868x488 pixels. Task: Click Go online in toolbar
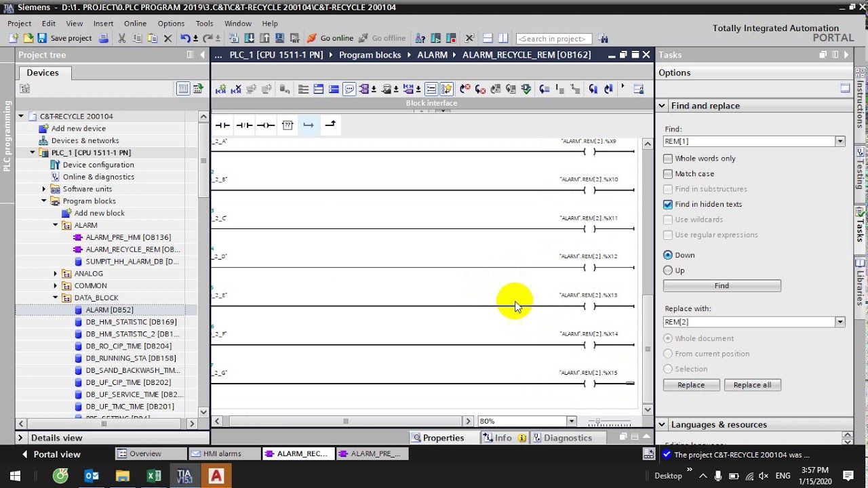(x=330, y=38)
